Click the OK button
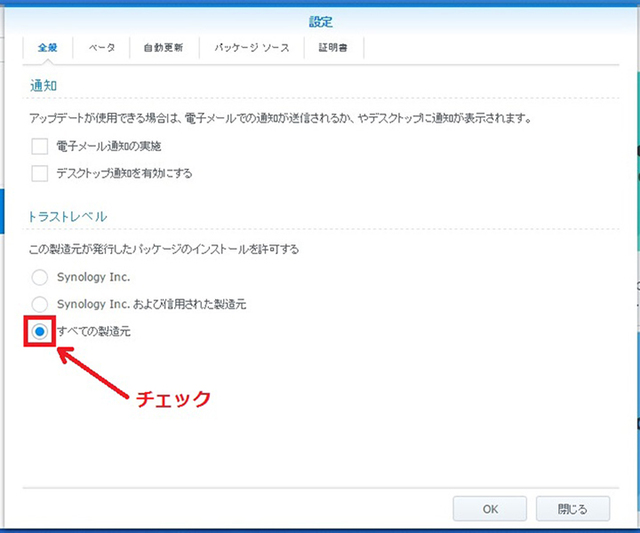 click(x=490, y=508)
